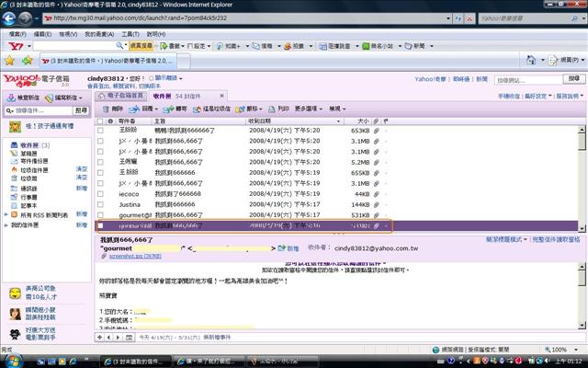Viewport: 588px width, 368px height.
Task: Go back with the browser Back arrow
Action: [9, 18]
